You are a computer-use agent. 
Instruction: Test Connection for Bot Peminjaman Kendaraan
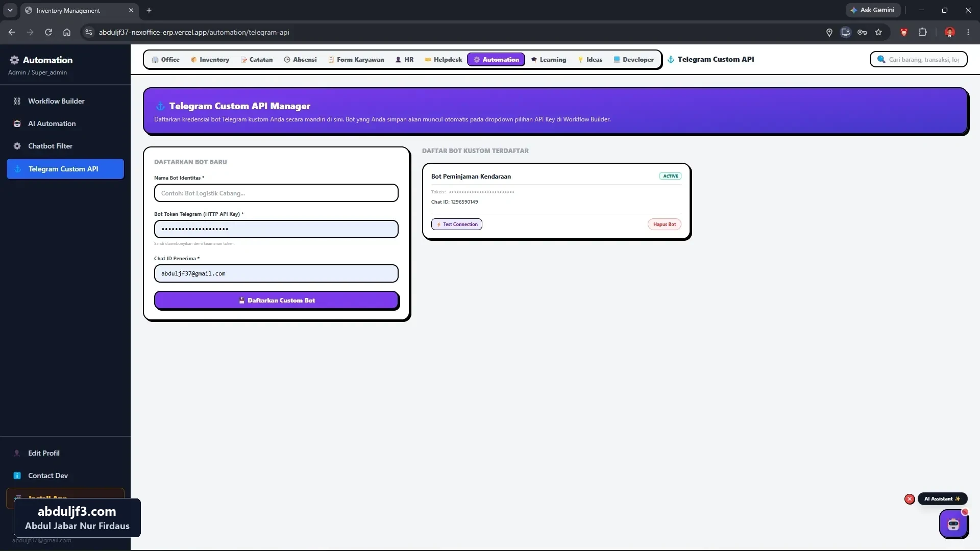457,224
